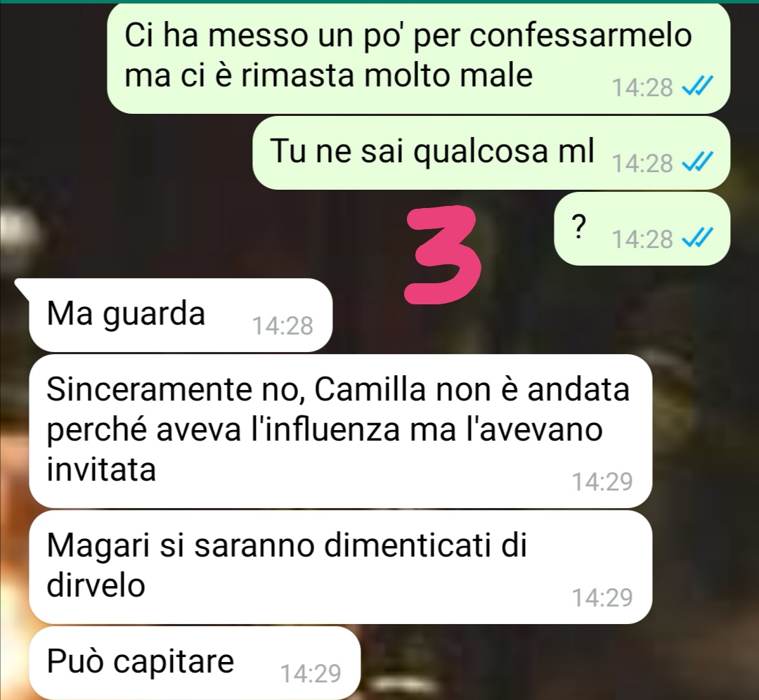
Task: Tap the sent '?' message bubble
Action: click(642, 228)
